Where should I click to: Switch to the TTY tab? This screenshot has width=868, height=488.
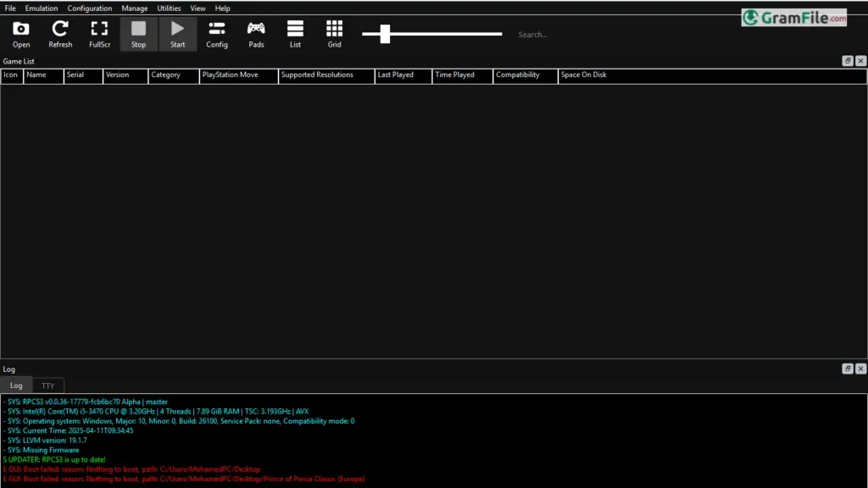48,385
